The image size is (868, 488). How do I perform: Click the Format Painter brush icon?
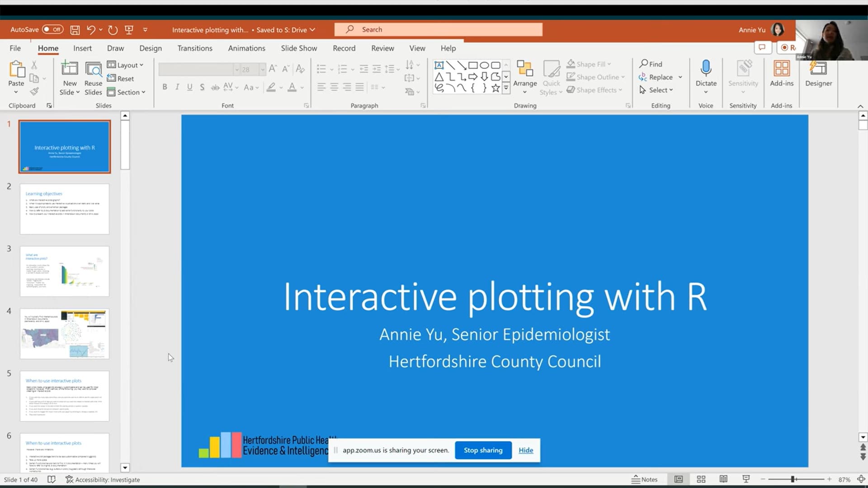(x=34, y=91)
